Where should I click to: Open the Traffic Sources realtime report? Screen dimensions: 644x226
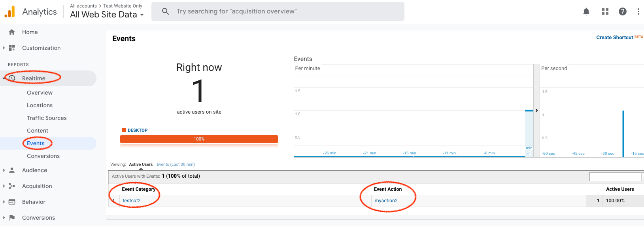click(x=47, y=118)
